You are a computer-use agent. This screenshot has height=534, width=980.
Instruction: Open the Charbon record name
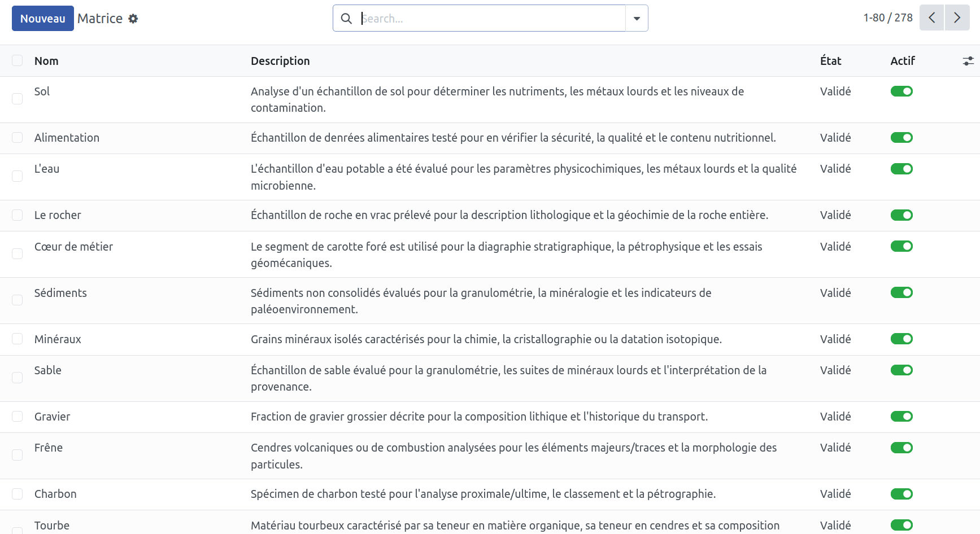55,494
